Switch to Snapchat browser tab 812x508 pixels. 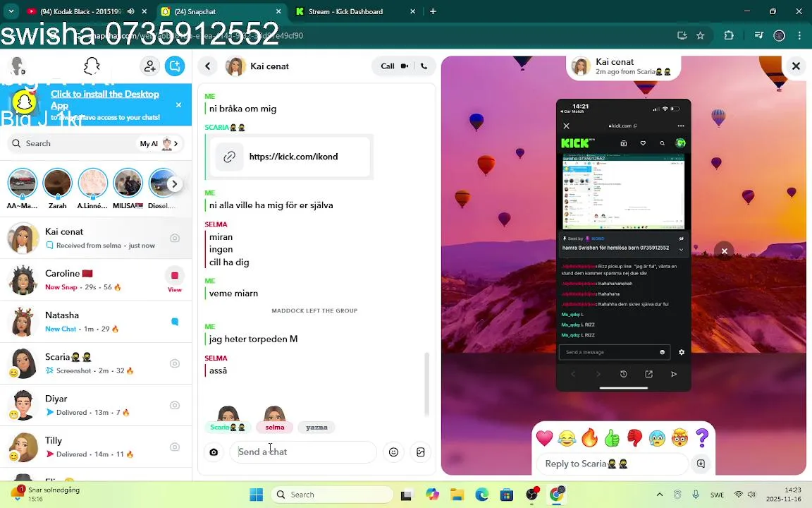[222, 11]
